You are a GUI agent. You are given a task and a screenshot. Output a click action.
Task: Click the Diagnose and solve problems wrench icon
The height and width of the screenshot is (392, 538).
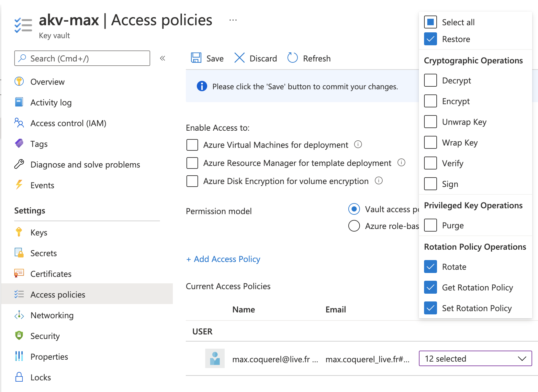(19, 164)
